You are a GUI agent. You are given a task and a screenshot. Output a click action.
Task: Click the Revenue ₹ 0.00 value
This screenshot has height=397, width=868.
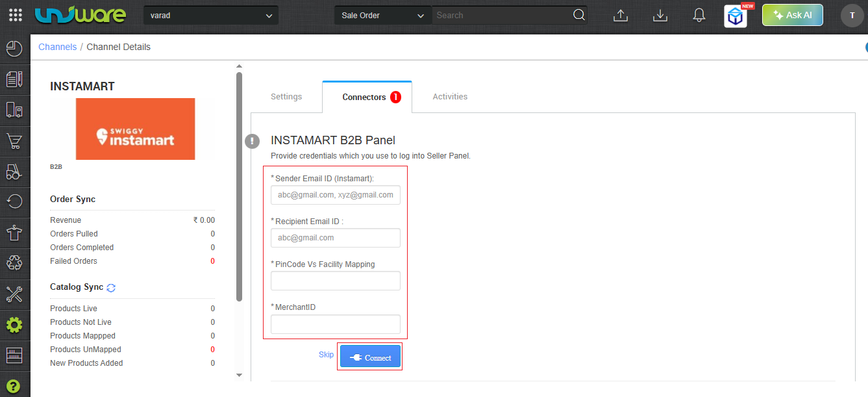[x=204, y=220]
